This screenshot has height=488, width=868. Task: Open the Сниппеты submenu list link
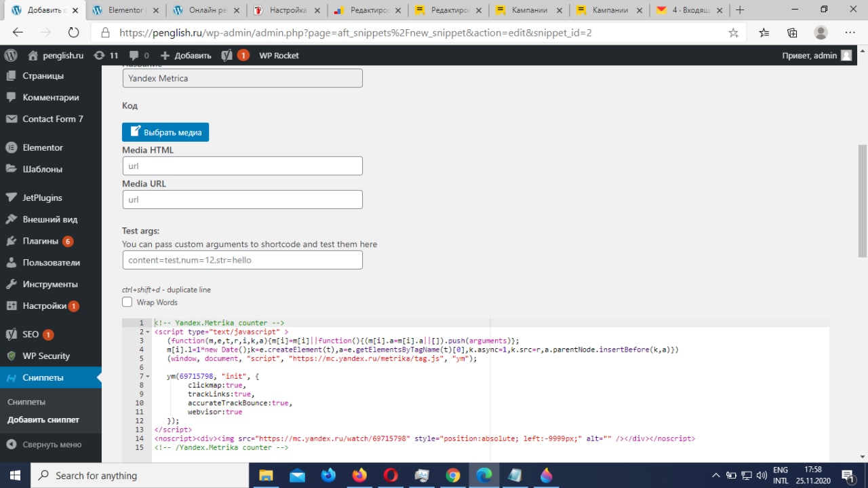click(26, 402)
